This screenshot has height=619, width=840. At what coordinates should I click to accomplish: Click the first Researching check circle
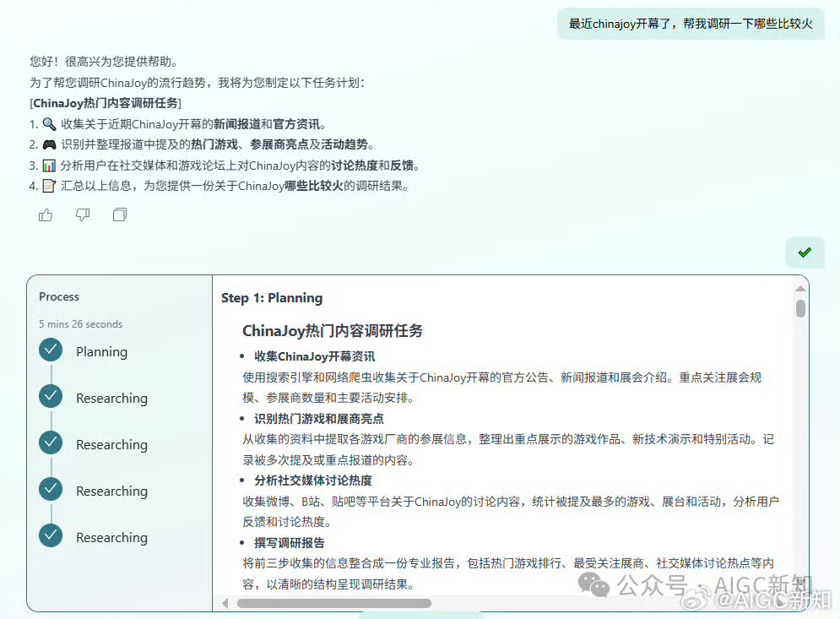point(51,397)
